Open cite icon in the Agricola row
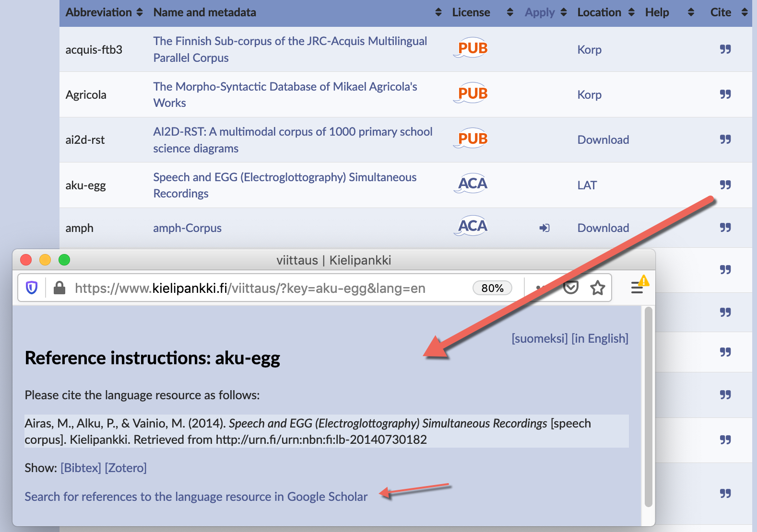This screenshot has width=757, height=532. tap(725, 94)
